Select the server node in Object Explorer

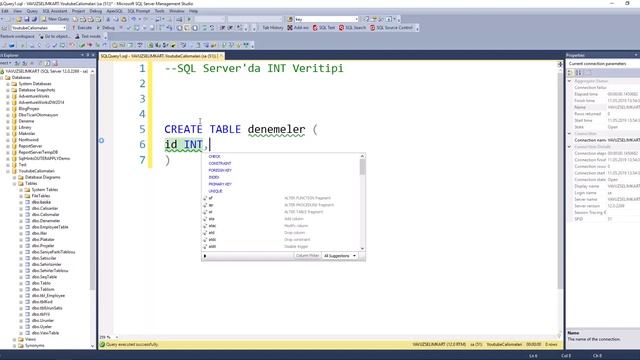click(x=47, y=71)
